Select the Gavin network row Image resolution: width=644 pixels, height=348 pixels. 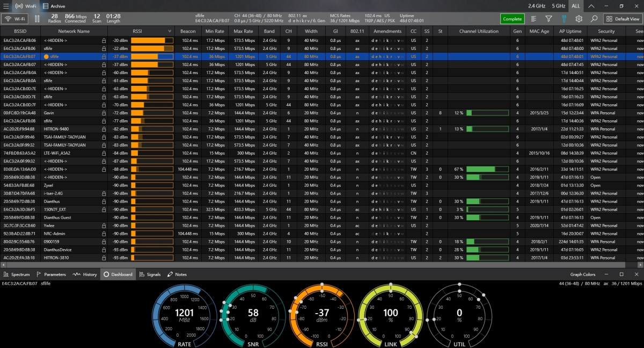pos(49,113)
